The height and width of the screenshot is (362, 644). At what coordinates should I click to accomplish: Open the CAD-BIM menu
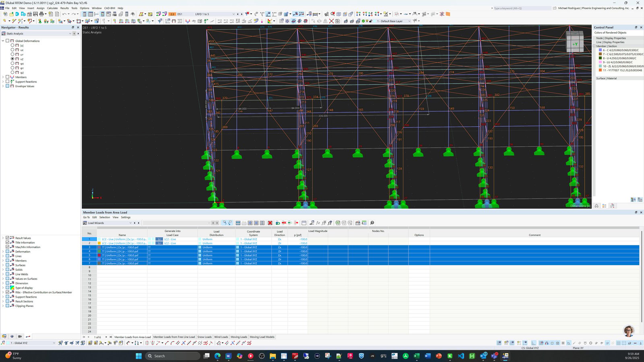click(109, 8)
